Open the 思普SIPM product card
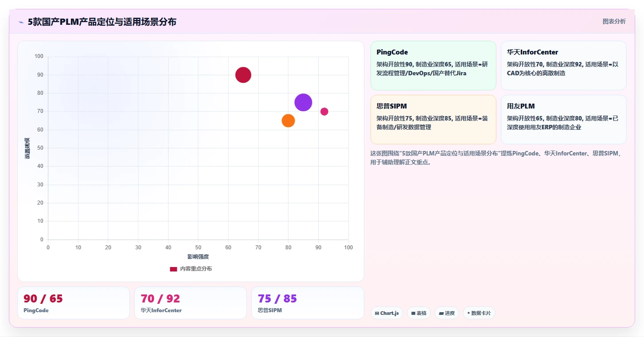The width and height of the screenshot is (644, 337). pos(433,120)
